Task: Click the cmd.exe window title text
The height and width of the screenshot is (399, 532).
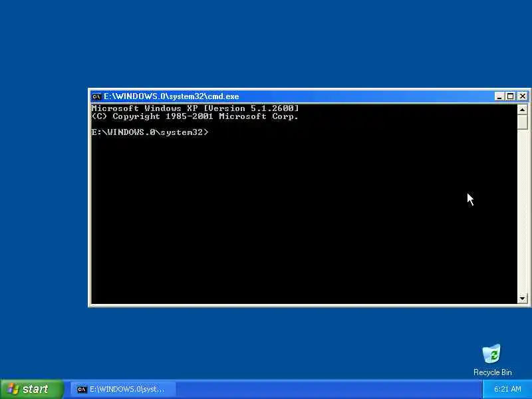Action: (171, 96)
